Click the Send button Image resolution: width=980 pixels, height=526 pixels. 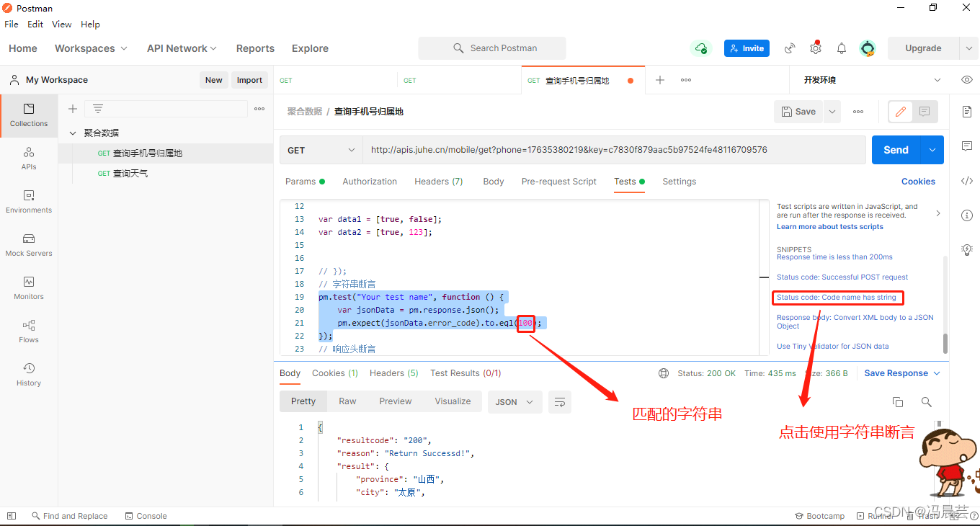pyautogui.click(x=896, y=150)
